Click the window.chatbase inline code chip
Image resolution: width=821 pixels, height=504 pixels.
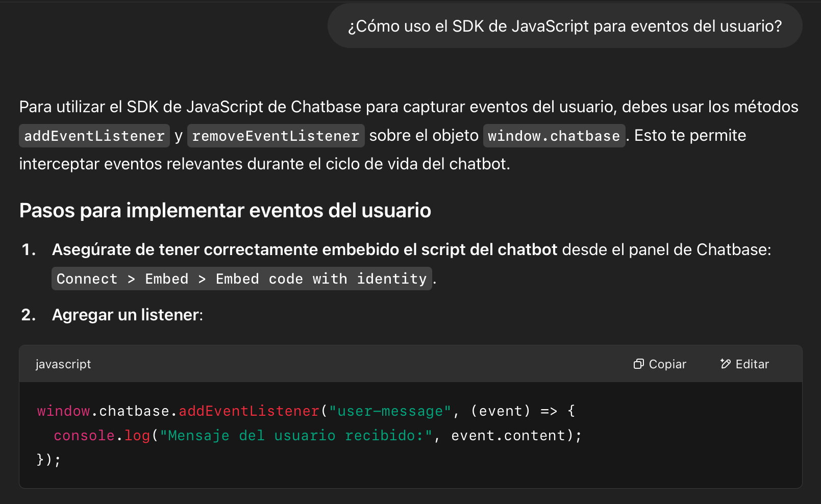pyautogui.click(x=554, y=136)
